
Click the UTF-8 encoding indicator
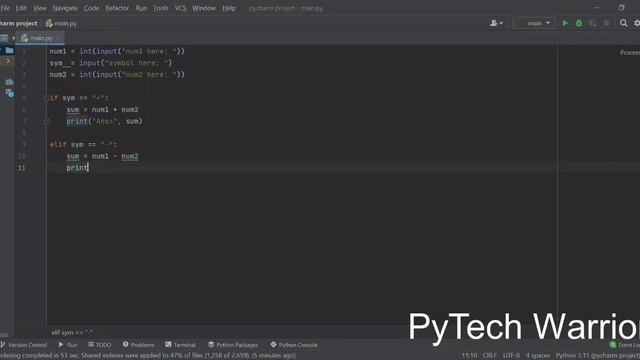click(x=511, y=356)
